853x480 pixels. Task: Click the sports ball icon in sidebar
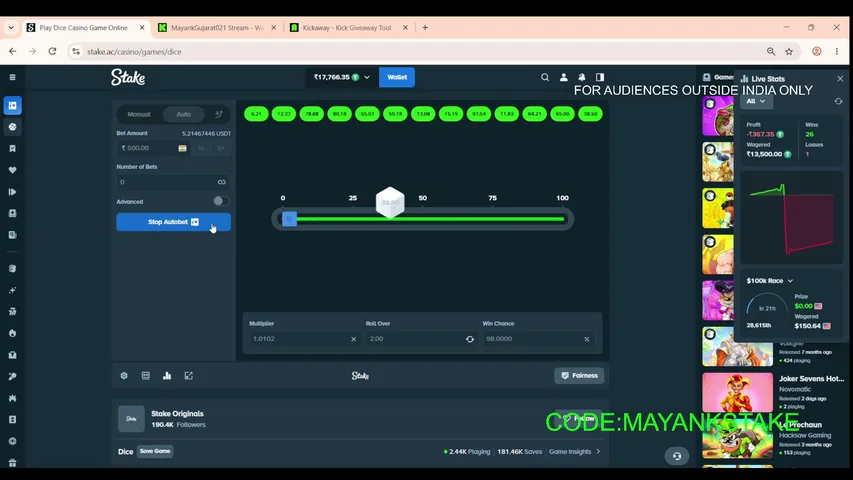pyautogui.click(x=13, y=127)
